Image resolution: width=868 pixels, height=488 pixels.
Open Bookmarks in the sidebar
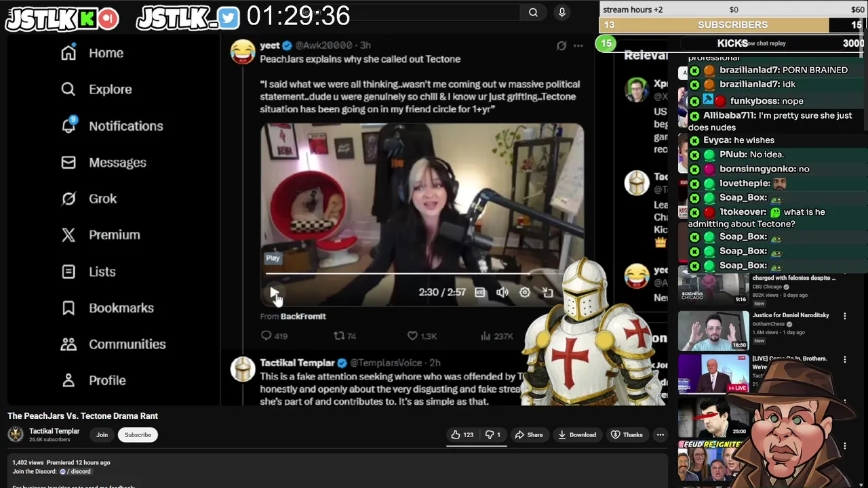pos(107,308)
